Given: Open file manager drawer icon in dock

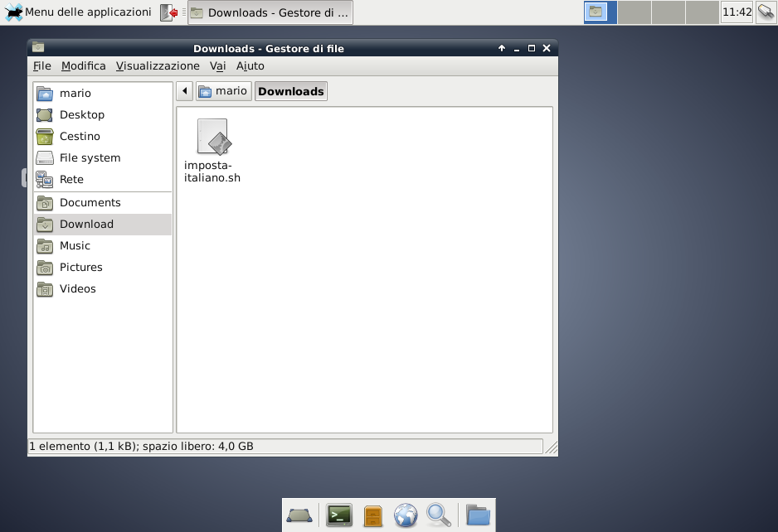Looking at the screenshot, I should click(372, 515).
